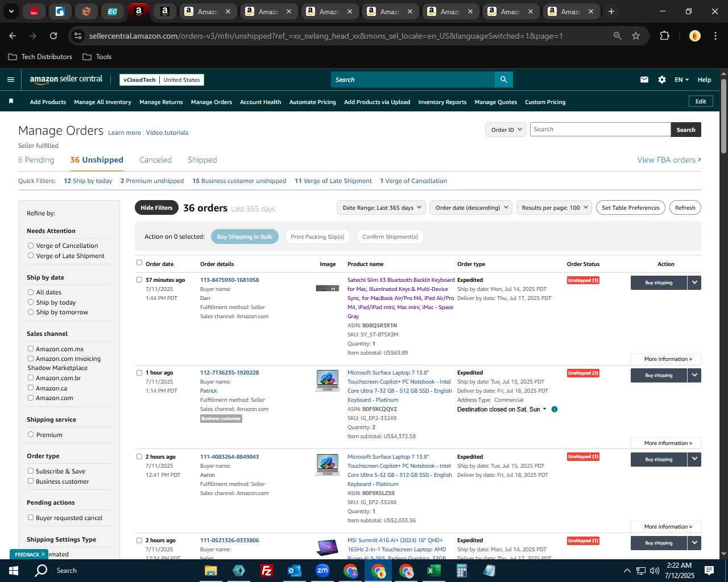Open the browser extensions puzzle icon
The image size is (728, 582).
coord(664,36)
